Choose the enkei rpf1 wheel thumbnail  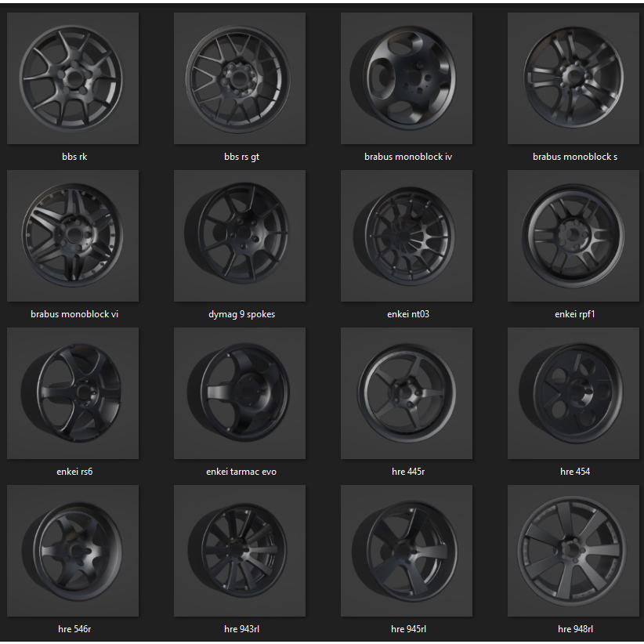tap(573, 236)
